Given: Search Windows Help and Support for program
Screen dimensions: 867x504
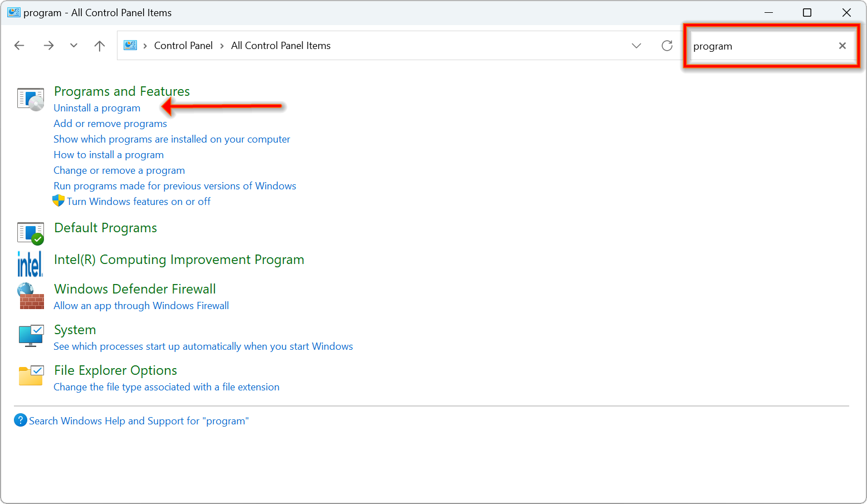Looking at the screenshot, I should (139, 421).
